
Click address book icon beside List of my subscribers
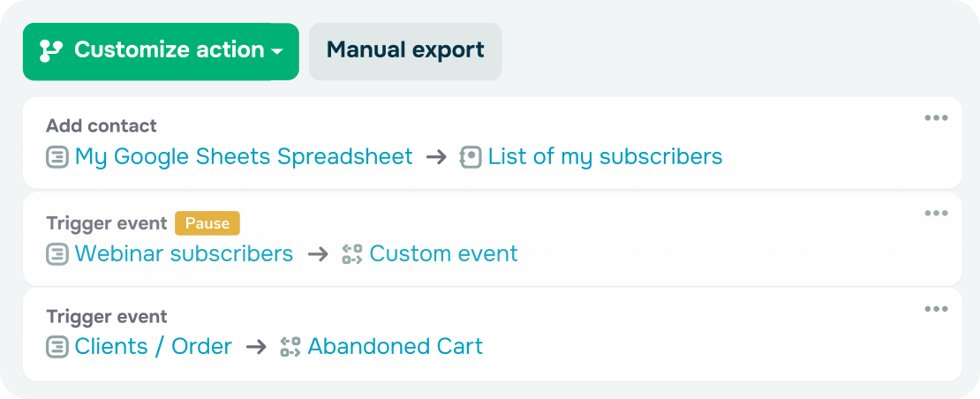pos(471,158)
